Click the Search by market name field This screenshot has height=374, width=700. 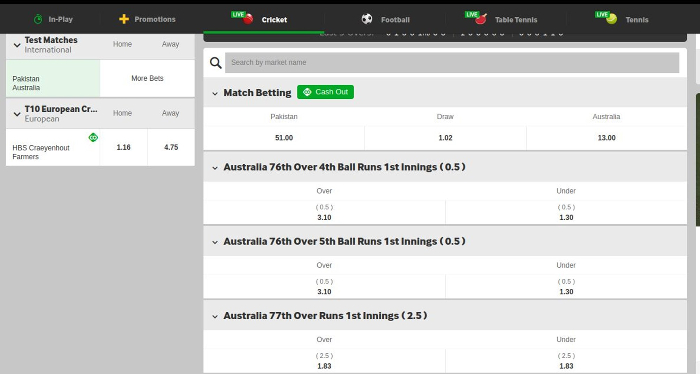point(452,62)
